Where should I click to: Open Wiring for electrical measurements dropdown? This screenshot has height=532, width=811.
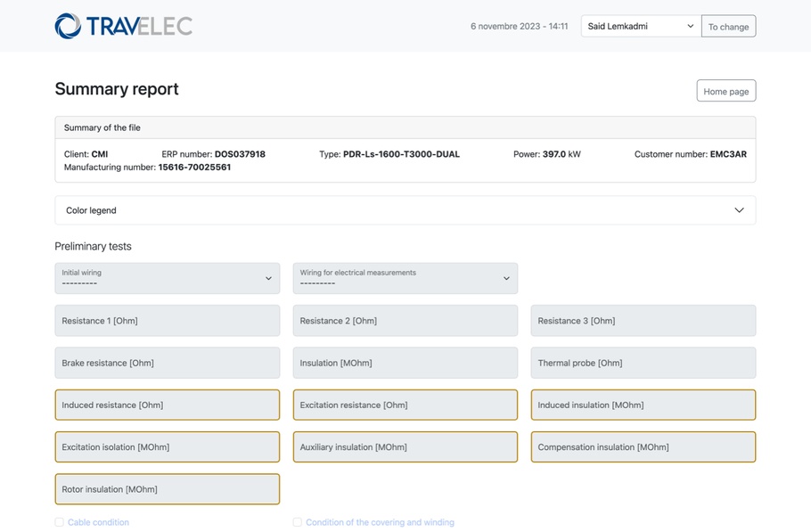[x=405, y=278]
